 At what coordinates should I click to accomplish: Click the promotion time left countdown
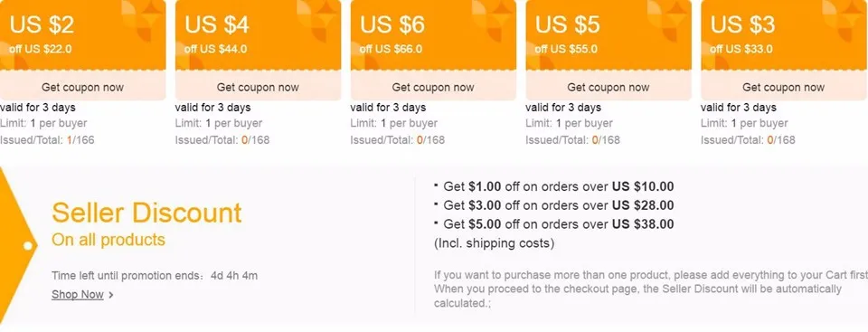pyautogui.click(x=155, y=276)
